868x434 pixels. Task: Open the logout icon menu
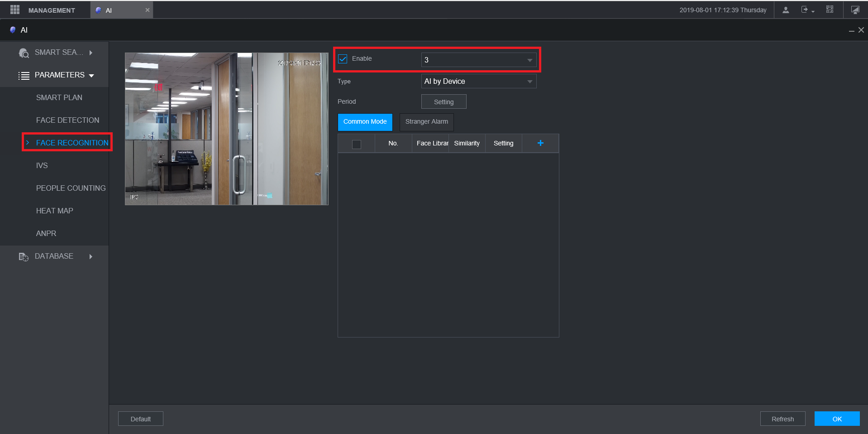(x=807, y=10)
